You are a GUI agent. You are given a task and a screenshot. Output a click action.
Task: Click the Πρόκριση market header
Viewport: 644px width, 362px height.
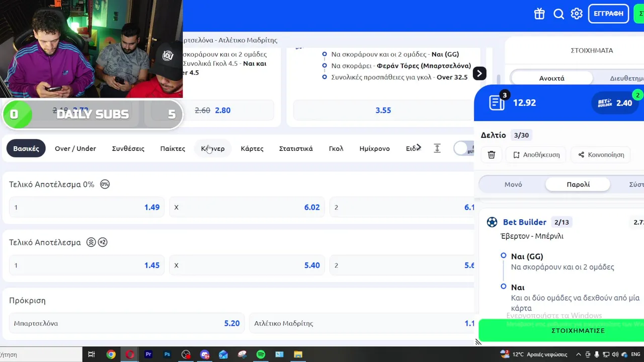[x=27, y=300]
